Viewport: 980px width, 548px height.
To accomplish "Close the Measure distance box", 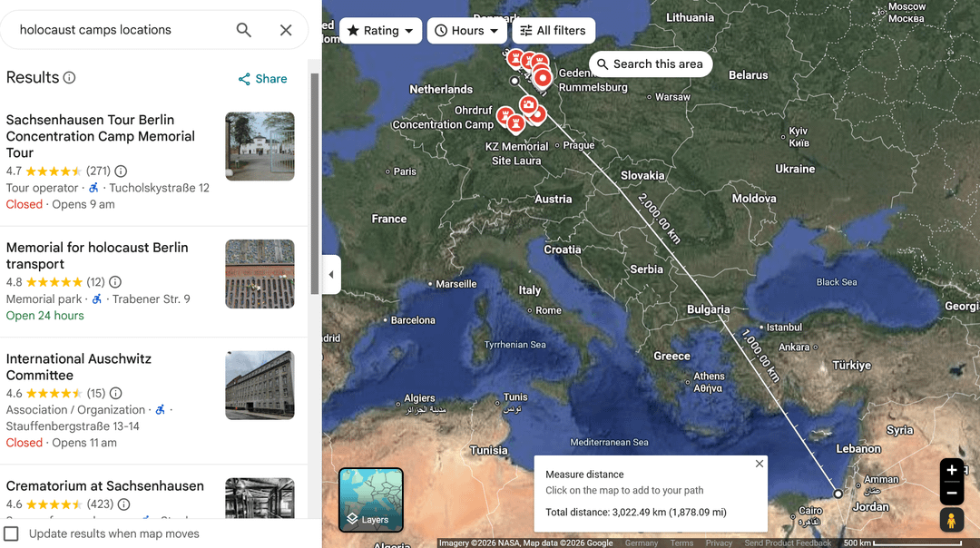I will [759, 464].
